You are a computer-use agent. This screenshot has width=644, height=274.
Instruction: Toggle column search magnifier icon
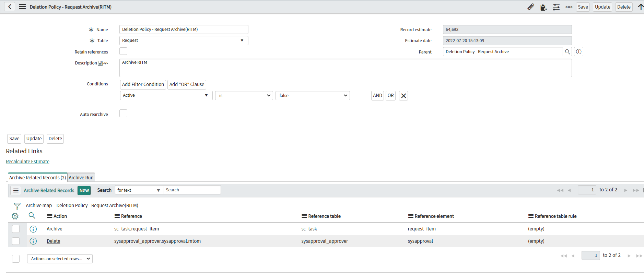[x=32, y=216]
